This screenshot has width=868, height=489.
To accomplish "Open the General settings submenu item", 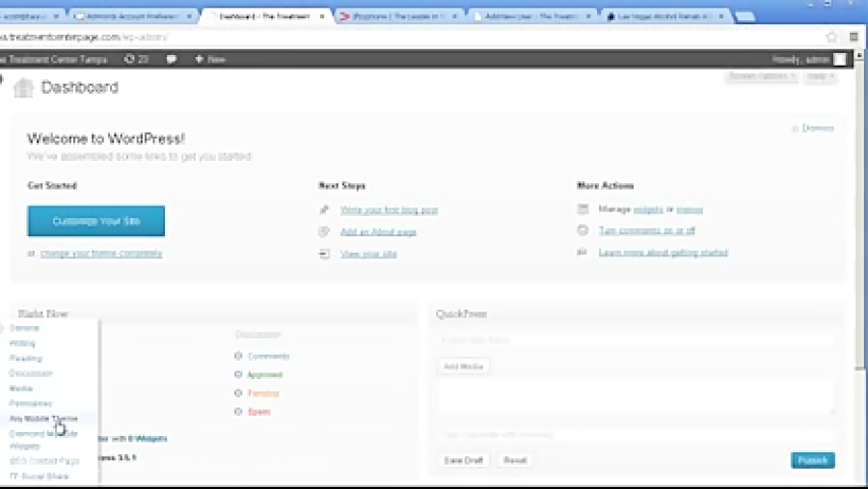I will pyautogui.click(x=24, y=328).
